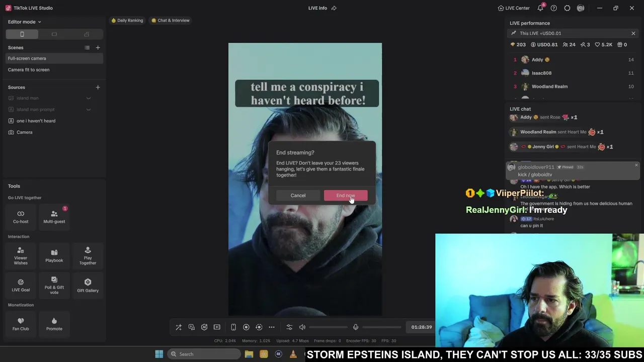Viewport: 644px width, 362px height.
Task: Show the hidden island man source
Action: click(89, 98)
